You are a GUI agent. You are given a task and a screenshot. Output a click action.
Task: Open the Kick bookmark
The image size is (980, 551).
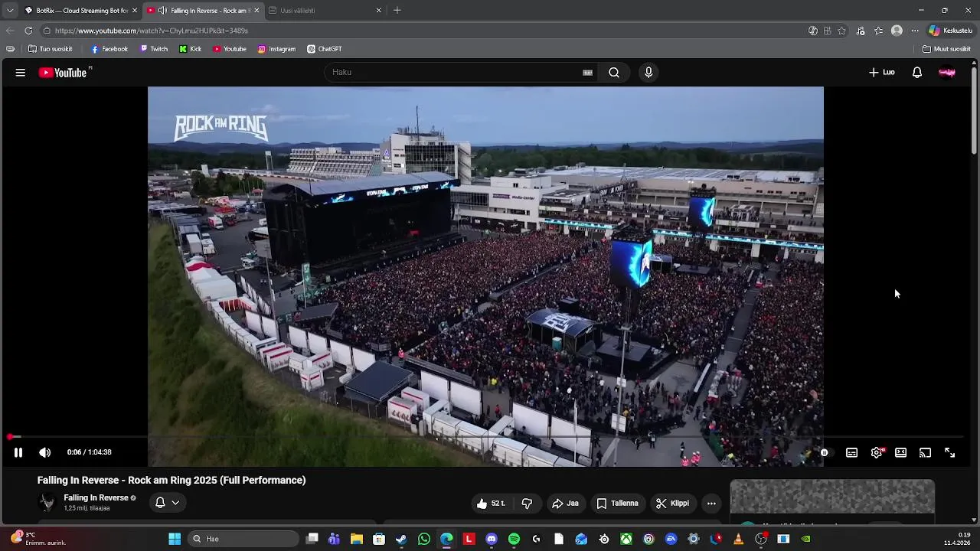pos(191,49)
